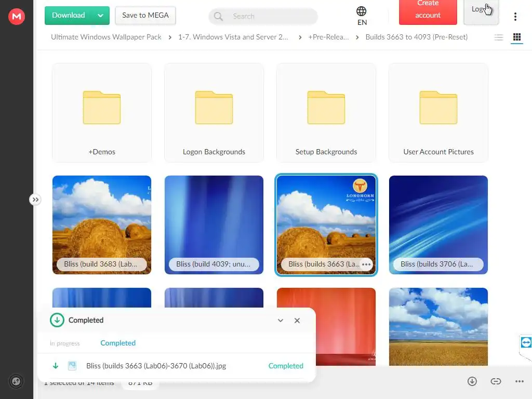
Task: Open the Logon Backgrounds folder
Action: coord(214,113)
